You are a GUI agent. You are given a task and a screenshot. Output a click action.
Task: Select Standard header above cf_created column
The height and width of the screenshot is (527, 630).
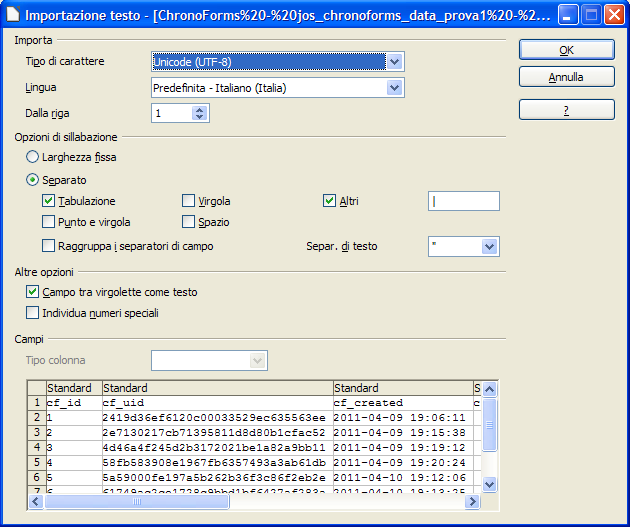403,388
